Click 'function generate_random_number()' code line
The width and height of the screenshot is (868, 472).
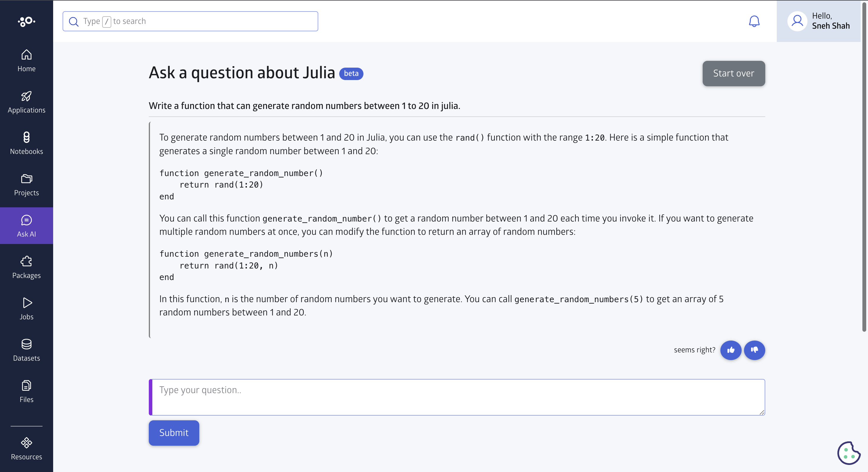click(x=241, y=173)
